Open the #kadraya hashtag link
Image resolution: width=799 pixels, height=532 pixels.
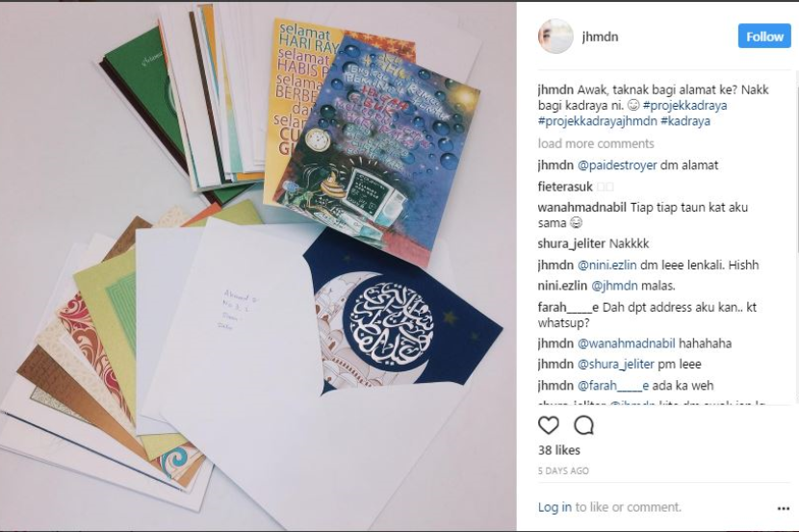click(x=684, y=121)
